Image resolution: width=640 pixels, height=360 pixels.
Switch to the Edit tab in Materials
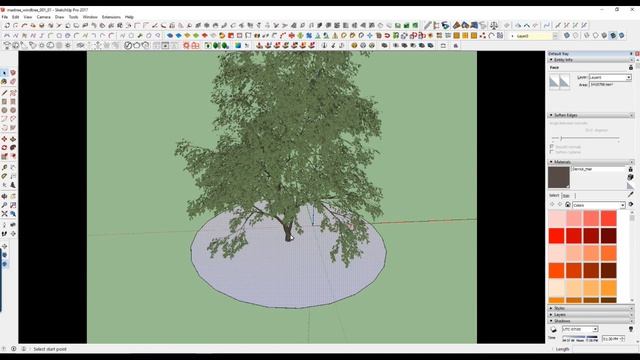click(566, 196)
